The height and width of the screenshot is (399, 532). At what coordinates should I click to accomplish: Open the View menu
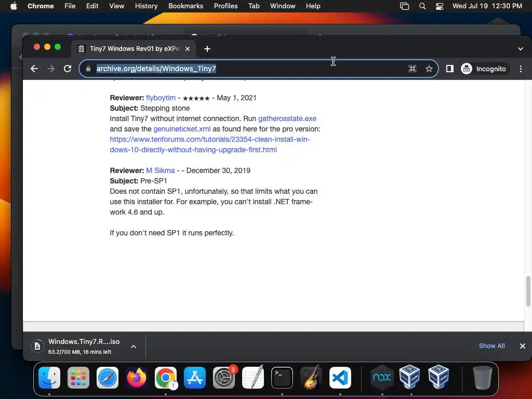click(x=117, y=6)
